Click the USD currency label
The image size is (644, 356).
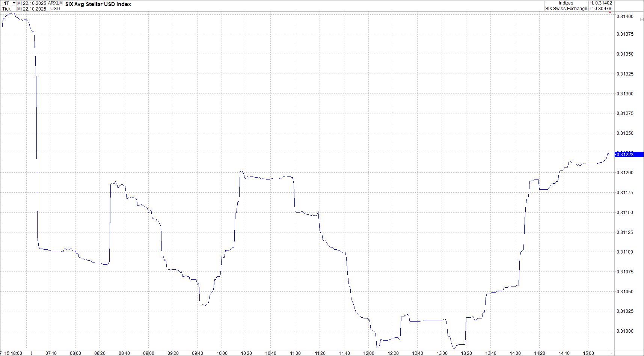[55, 9]
